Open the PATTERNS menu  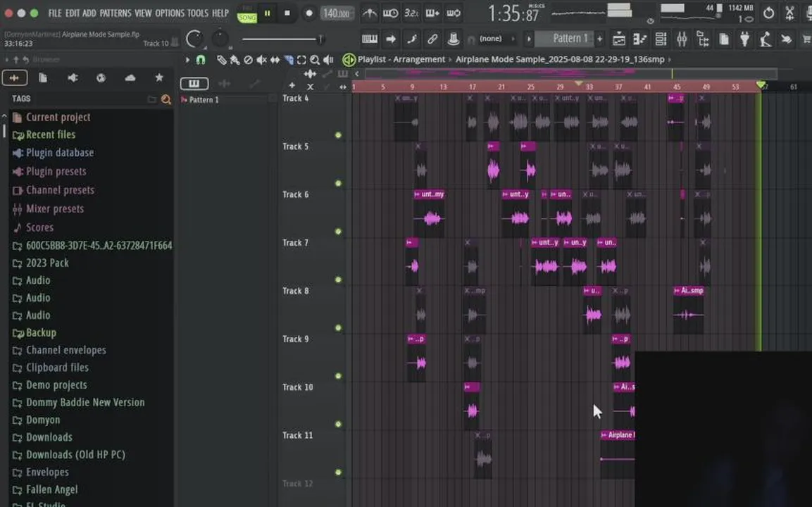pos(115,13)
